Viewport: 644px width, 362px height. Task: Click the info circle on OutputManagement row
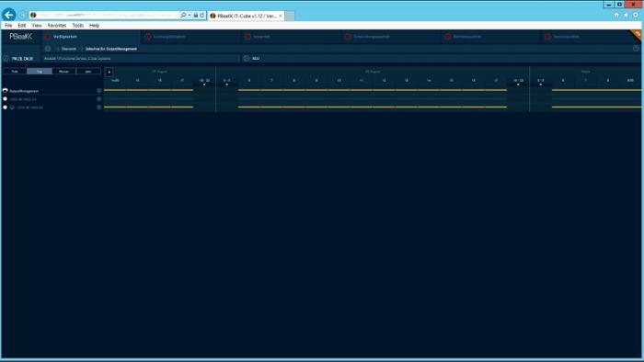99,91
